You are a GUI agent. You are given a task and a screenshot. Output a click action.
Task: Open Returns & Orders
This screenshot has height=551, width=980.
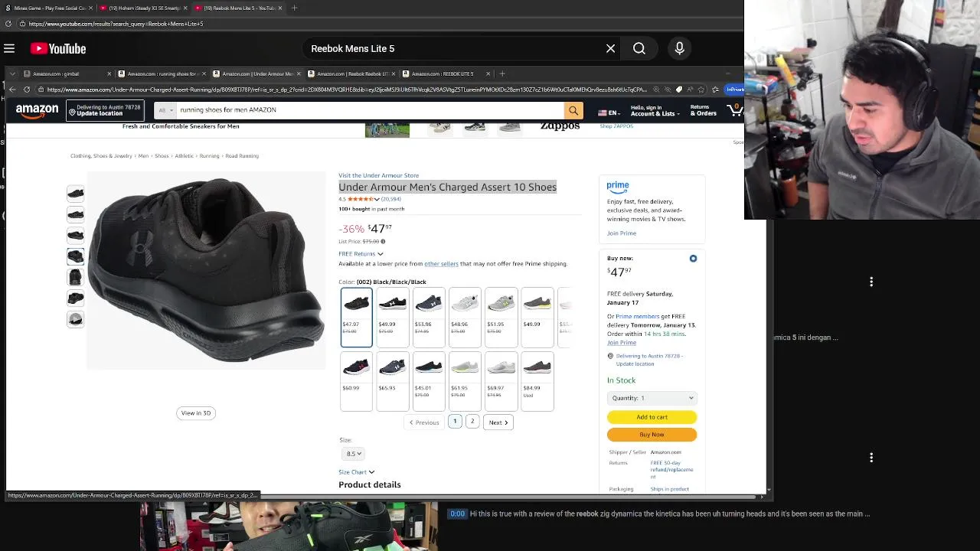click(x=703, y=110)
